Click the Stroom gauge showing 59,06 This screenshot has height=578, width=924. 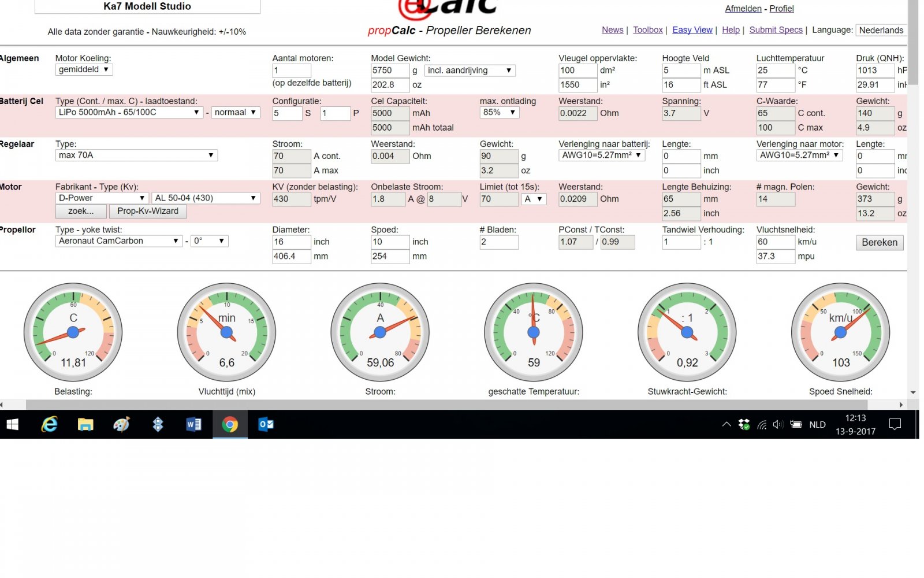[380, 332]
